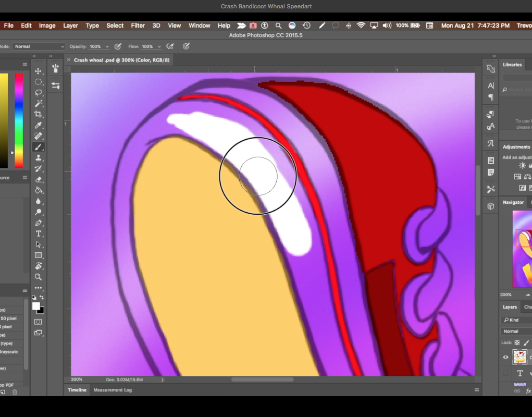Open the color panel options menu

(25, 65)
